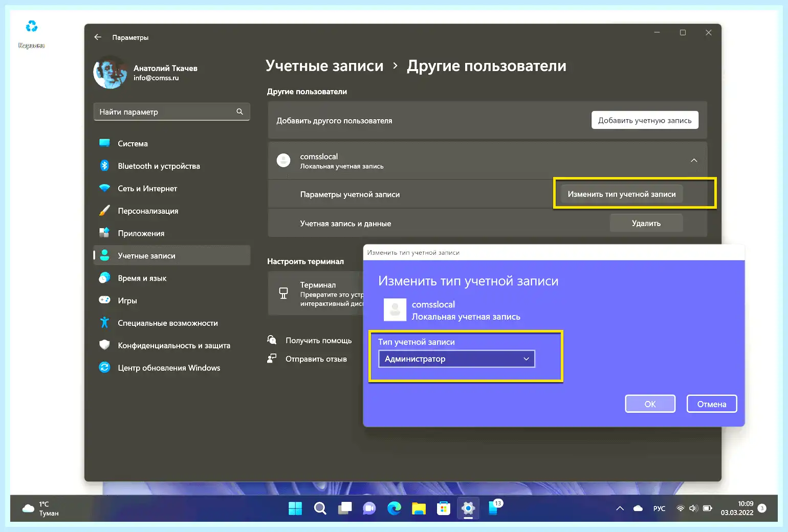Select Учетные записи in sidebar

(171, 256)
